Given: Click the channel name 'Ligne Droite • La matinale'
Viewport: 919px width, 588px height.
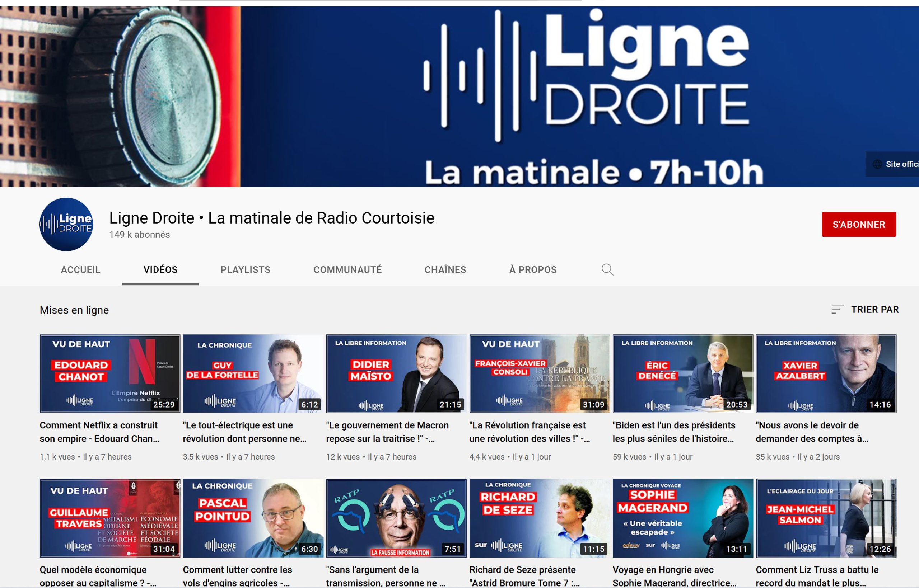Looking at the screenshot, I should pos(272,218).
